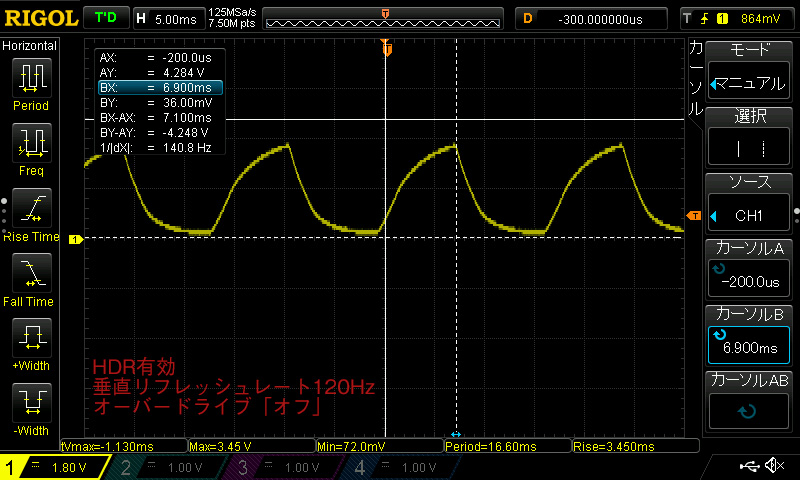Click the BY = 36.00mV cursor readout

point(156,103)
